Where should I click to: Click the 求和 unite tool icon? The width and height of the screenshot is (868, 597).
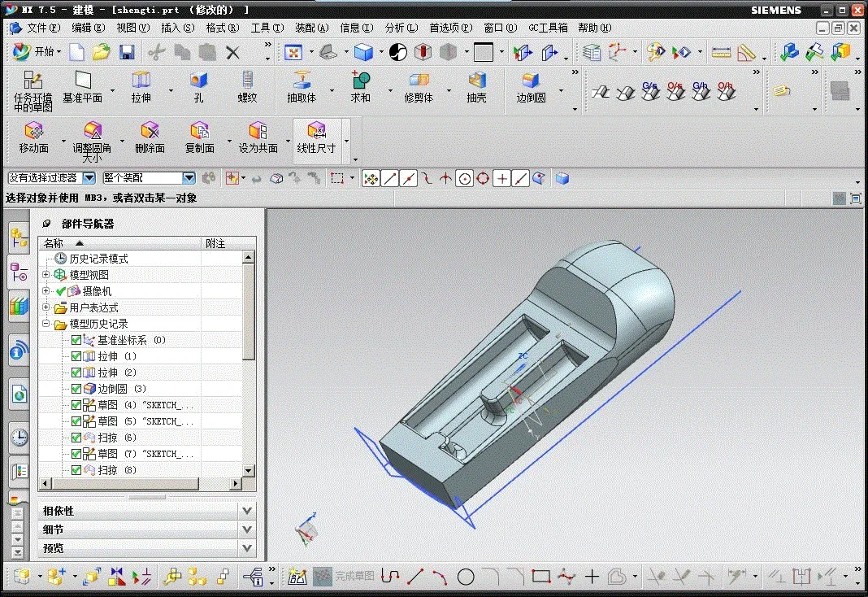360,81
